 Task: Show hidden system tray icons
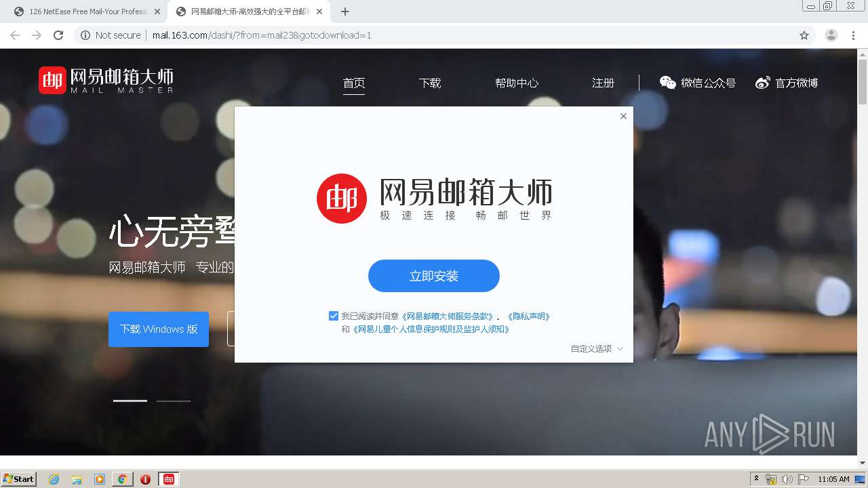[756, 479]
